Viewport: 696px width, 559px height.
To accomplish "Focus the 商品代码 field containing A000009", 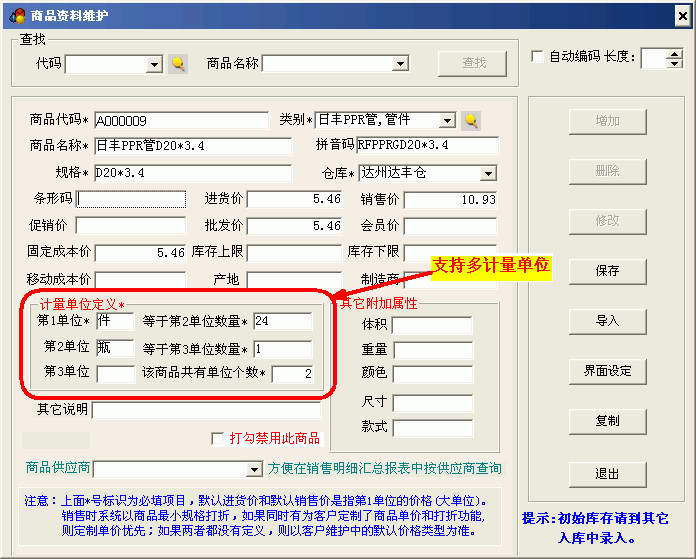I will (182, 121).
